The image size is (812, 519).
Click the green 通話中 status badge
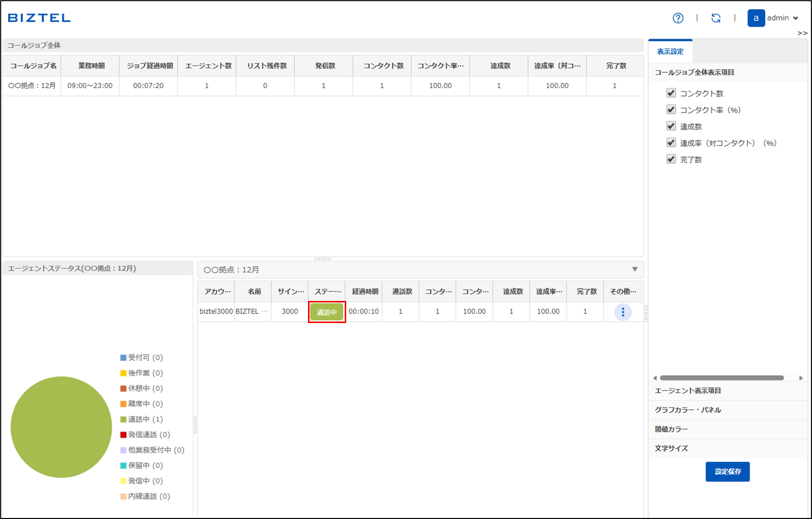tap(327, 312)
